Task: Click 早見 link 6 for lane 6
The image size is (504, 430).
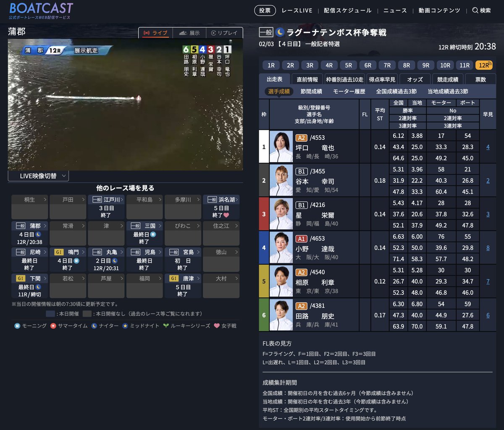Action: [488, 315]
